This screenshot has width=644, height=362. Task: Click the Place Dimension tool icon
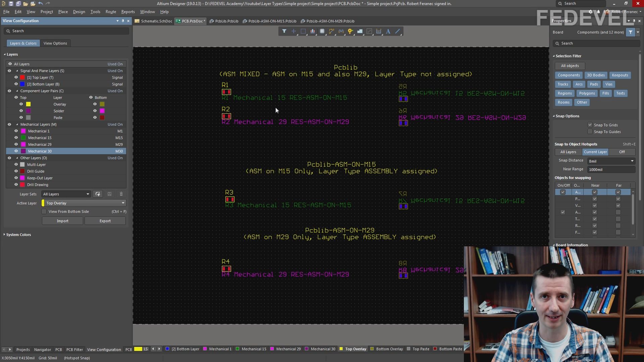click(x=379, y=32)
